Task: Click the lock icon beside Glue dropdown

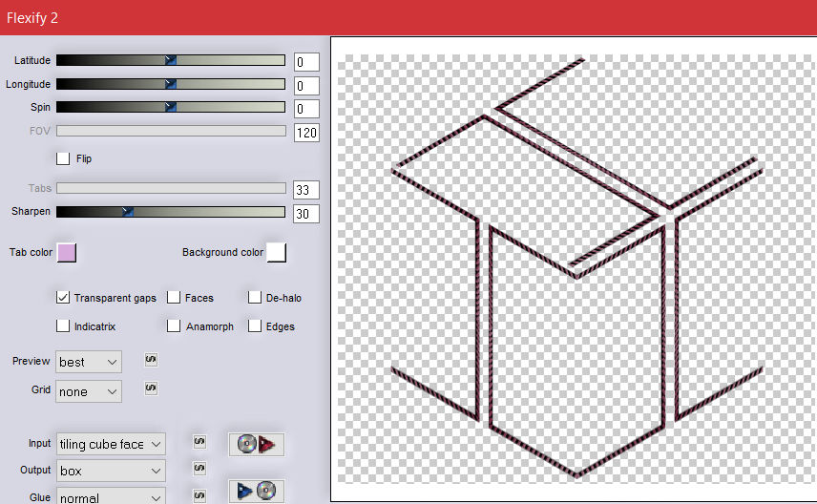Action: [x=199, y=495]
